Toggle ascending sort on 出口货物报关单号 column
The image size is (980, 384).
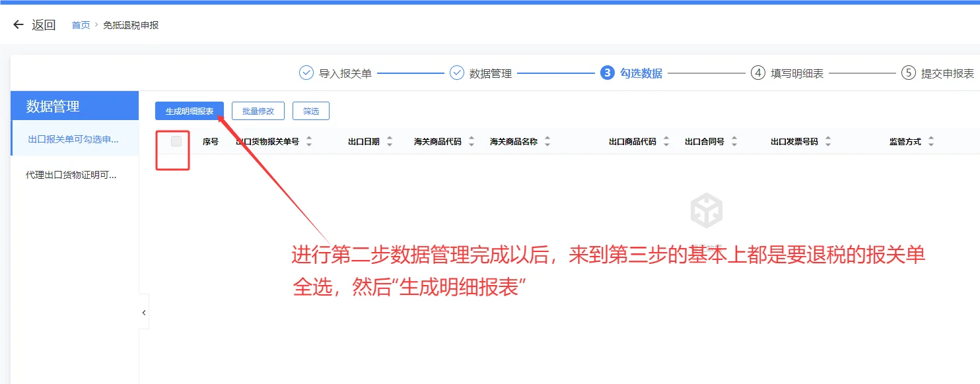click(308, 137)
